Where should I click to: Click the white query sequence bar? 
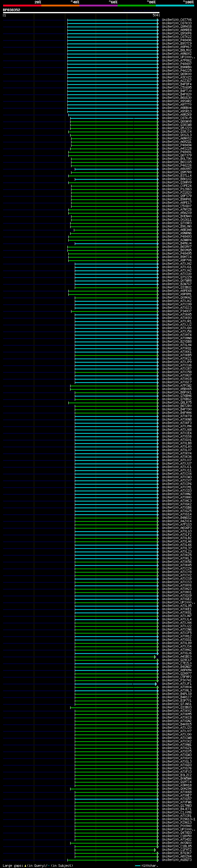coord(81,12)
